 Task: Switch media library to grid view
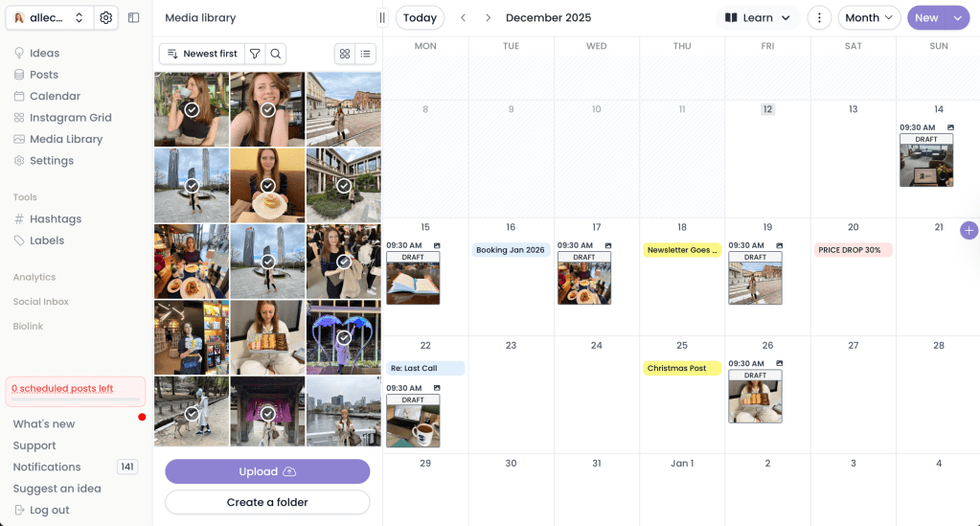pyautogui.click(x=345, y=54)
